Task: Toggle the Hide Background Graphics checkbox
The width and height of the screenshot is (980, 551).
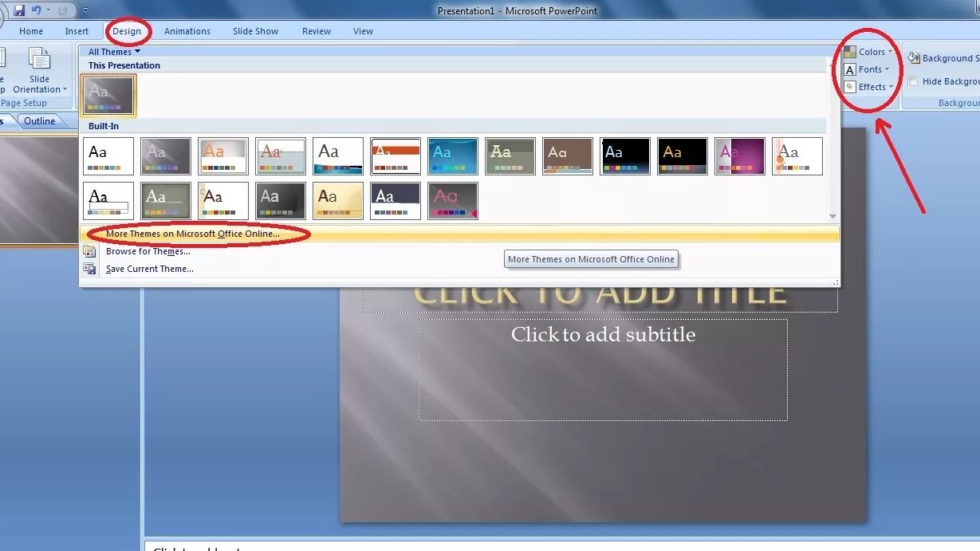Action: pyautogui.click(x=913, y=81)
